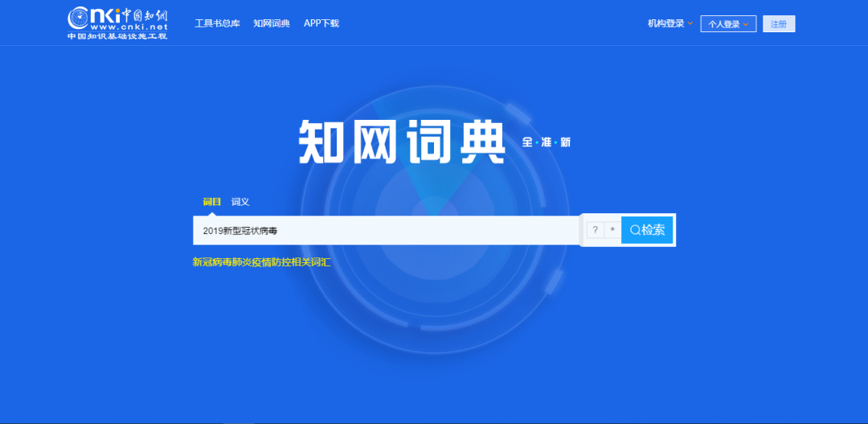Image resolution: width=868 pixels, height=424 pixels.
Task: Focus the search box with 2019新型冠状病毒
Action: point(386,231)
